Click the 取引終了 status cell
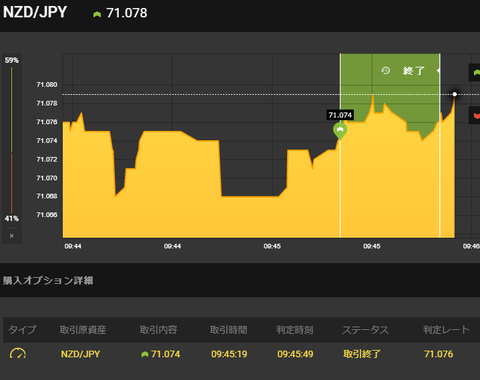480x380 pixels. coord(362,354)
